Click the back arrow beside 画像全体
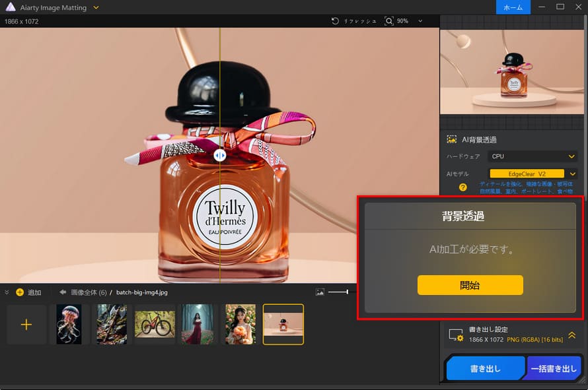588x390 pixels. coord(63,292)
